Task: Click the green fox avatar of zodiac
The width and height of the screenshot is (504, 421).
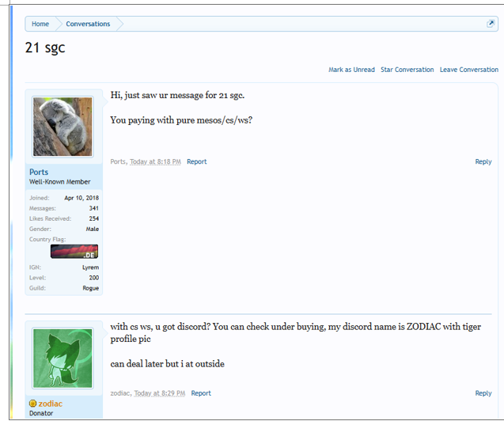Action: pos(63,358)
